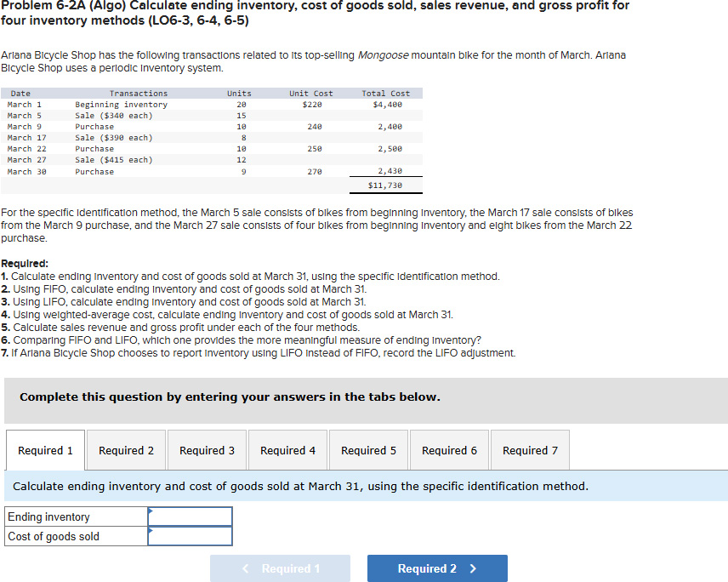Select the active Required 1 tab
This screenshot has width=728, height=582.
pos(45,449)
